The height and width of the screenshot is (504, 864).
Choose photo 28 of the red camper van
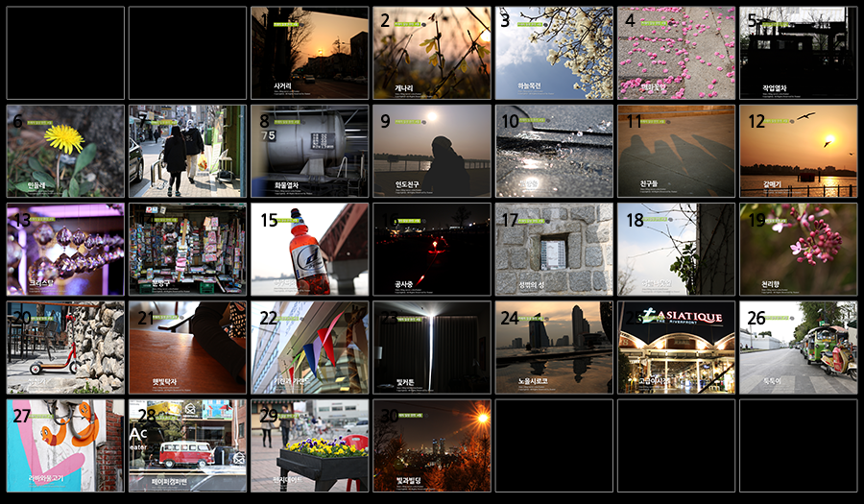pos(187,445)
